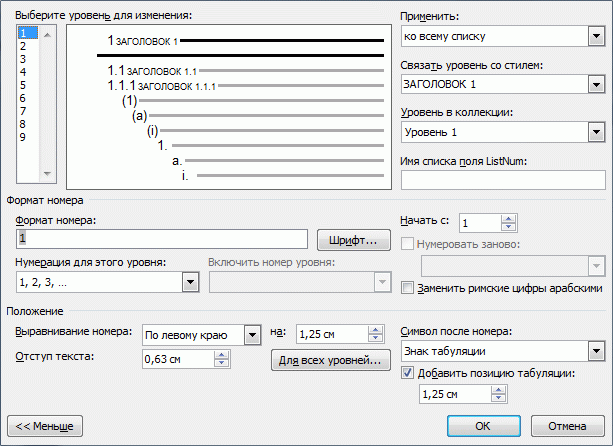Click the 'Для всех уровней...' button
Image resolution: width=613 pixels, height=446 pixels.
(x=330, y=360)
